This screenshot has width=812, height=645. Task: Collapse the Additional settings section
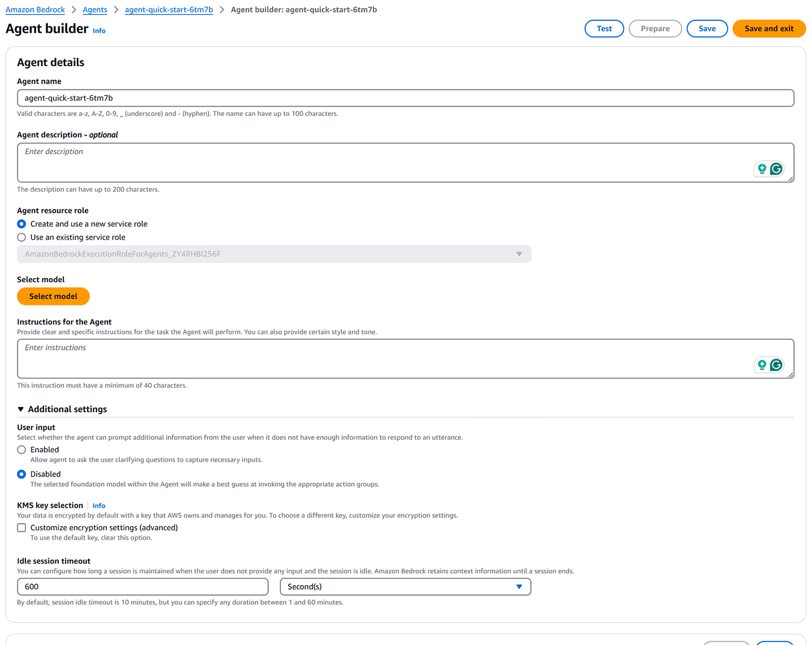pos(20,409)
